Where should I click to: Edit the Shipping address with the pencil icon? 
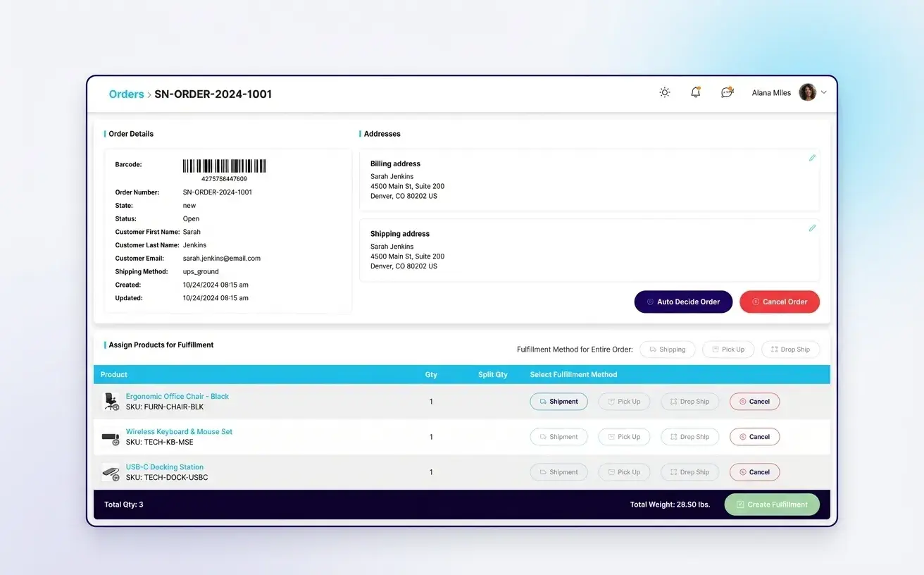811,228
